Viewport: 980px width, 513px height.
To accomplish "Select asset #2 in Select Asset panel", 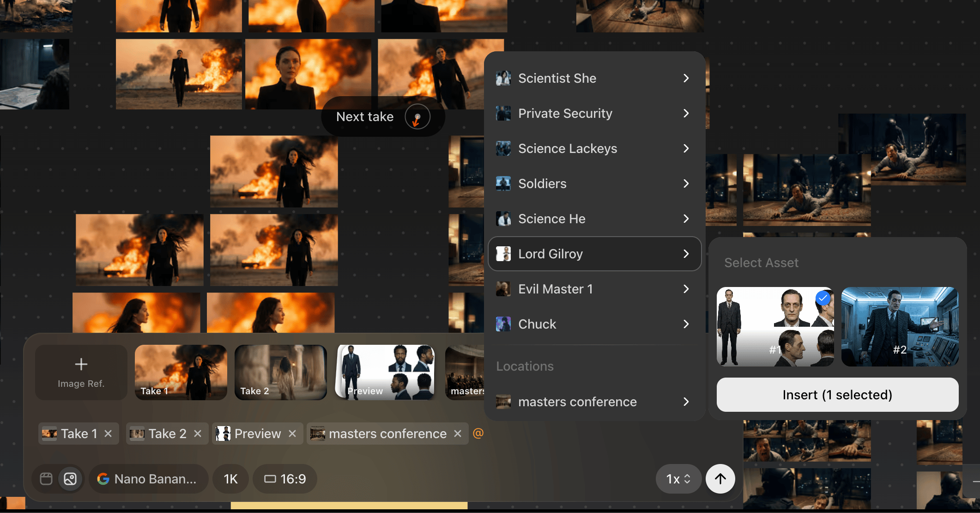I will [x=900, y=327].
